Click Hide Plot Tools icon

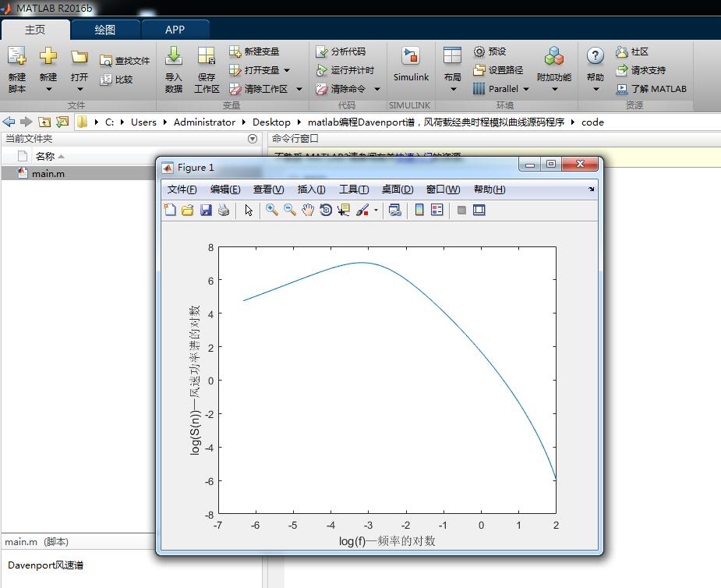[461, 211]
